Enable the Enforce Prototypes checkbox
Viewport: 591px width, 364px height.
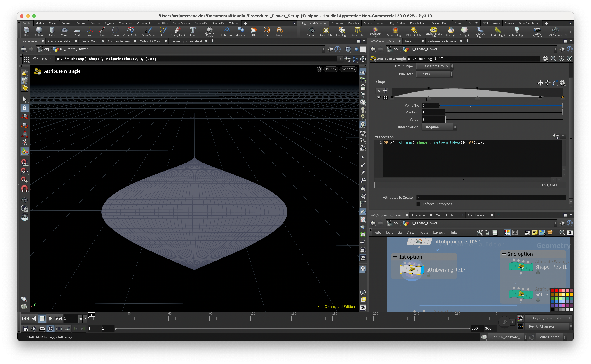tap(418, 204)
